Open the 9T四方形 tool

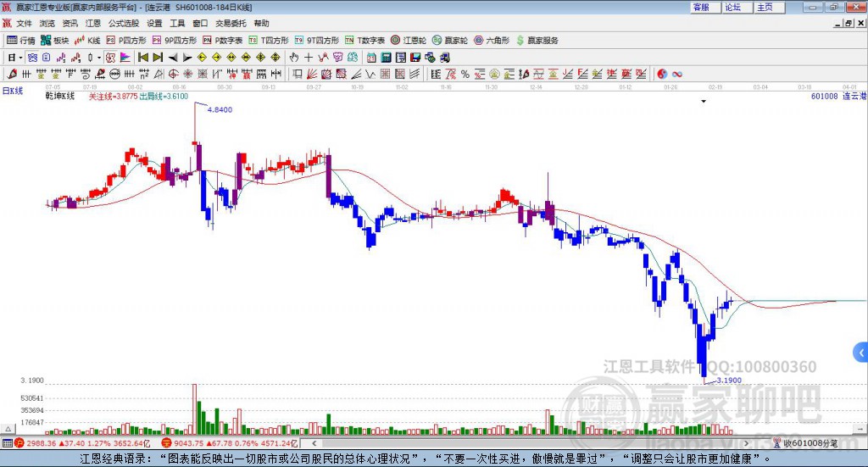(x=317, y=41)
